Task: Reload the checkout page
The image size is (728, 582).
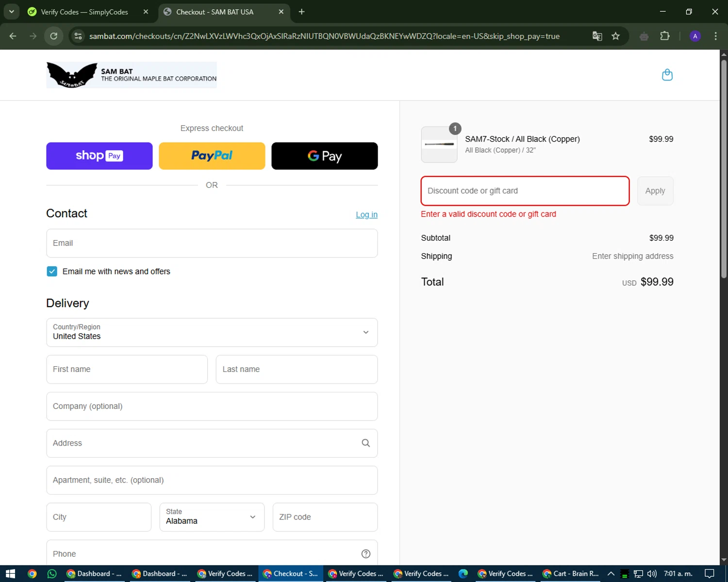Action: [x=54, y=36]
